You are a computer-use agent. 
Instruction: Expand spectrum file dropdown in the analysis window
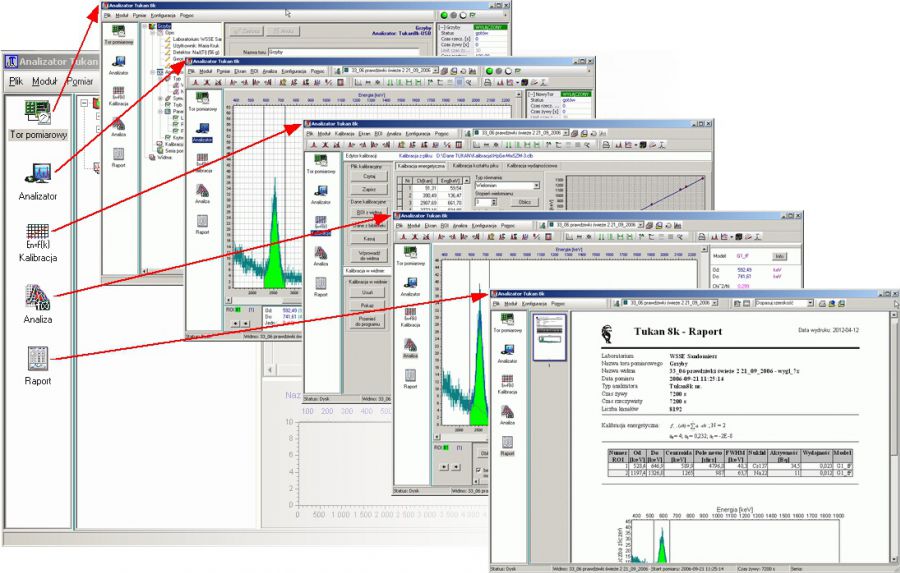(641, 225)
